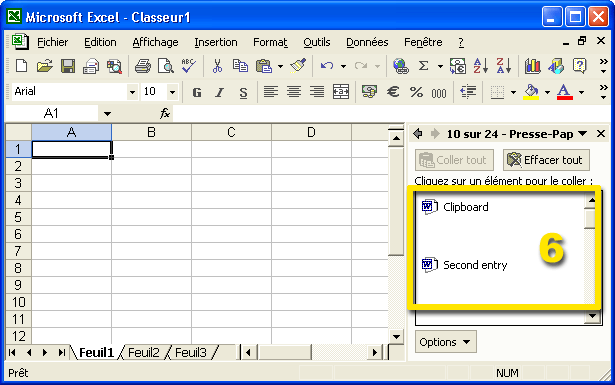Sort ascending with the A-Z icon
The width and height of the screenshot is (615, 385).
click(x=480, y=66)
